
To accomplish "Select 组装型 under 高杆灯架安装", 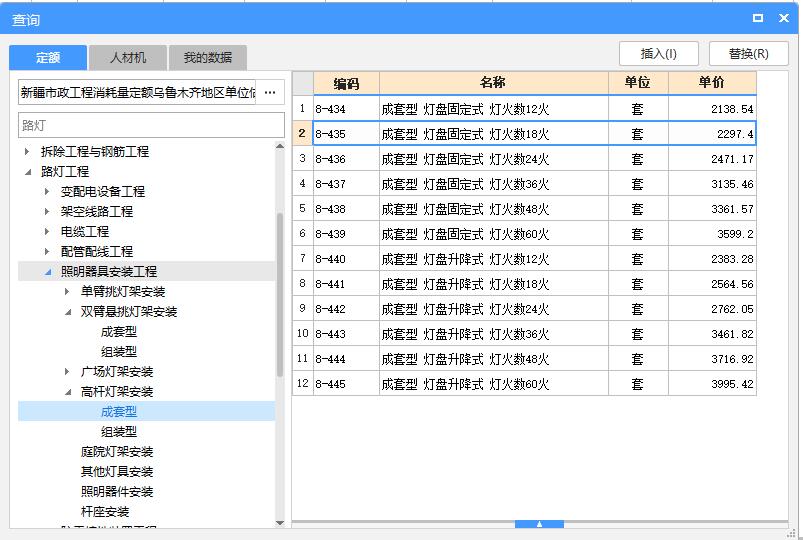I will 119,431.
